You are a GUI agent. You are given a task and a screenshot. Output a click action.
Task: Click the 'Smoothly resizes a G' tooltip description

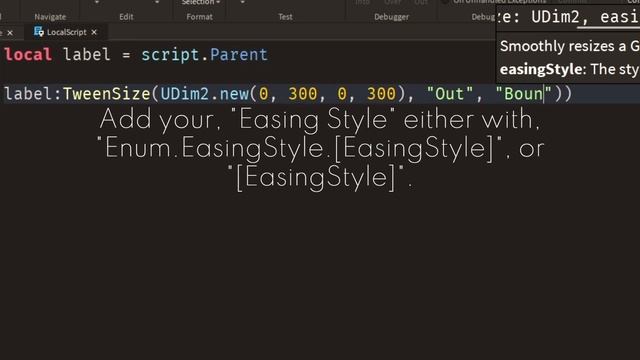click(570, 46)
